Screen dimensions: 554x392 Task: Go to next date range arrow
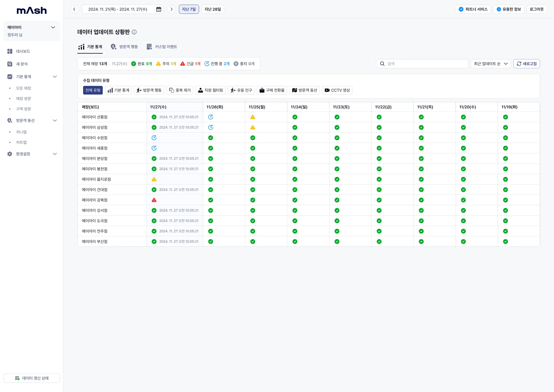(x=171, y=9)
